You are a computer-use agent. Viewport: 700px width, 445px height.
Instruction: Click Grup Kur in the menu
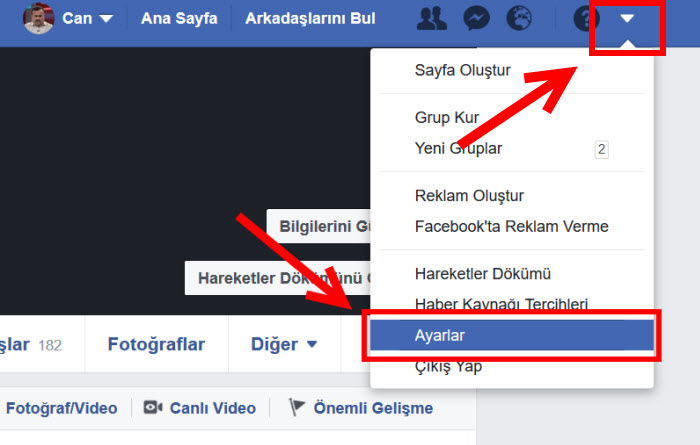(447, 117)
